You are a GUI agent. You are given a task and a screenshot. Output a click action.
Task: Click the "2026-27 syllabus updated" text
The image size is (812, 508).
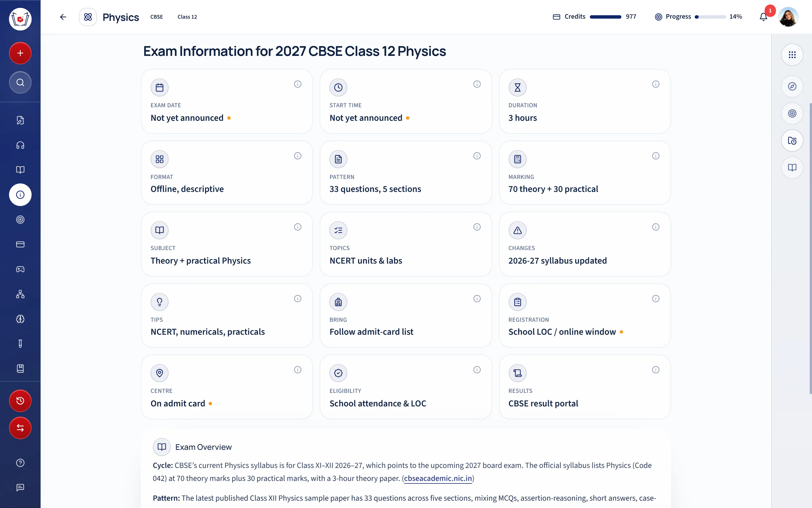point(557,261)
